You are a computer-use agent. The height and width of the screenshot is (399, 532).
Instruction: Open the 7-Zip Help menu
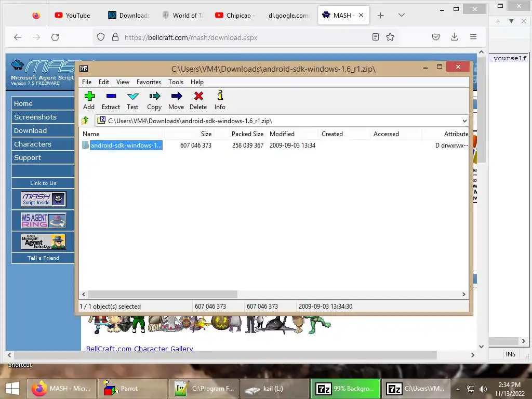tap(197, 82)
